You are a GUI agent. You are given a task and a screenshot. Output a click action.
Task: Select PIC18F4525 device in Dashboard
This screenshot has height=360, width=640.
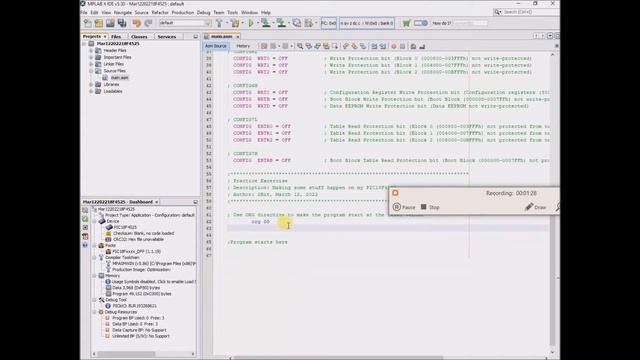[125, 227]
